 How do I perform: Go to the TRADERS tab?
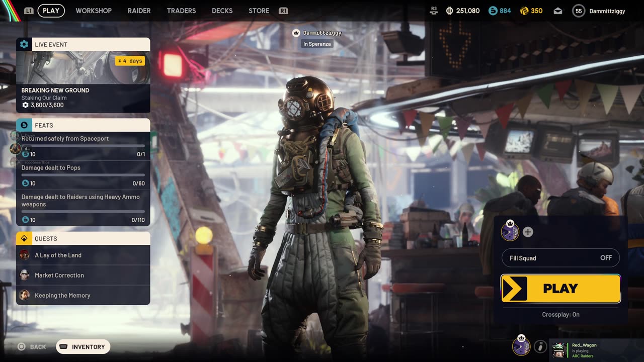click(181, 11)
